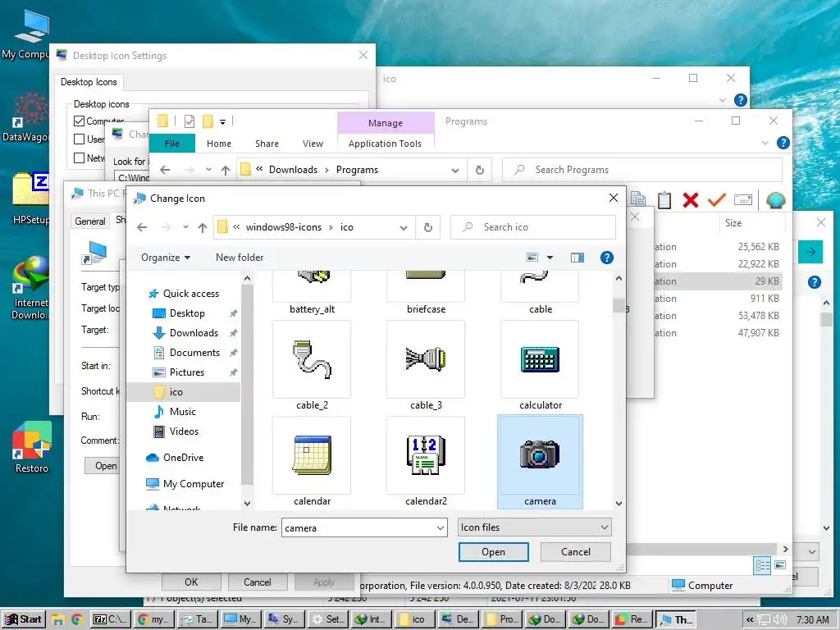Sort by the Size column header
The width and height of the screenshot is (840, 630).
coord(733,223)
